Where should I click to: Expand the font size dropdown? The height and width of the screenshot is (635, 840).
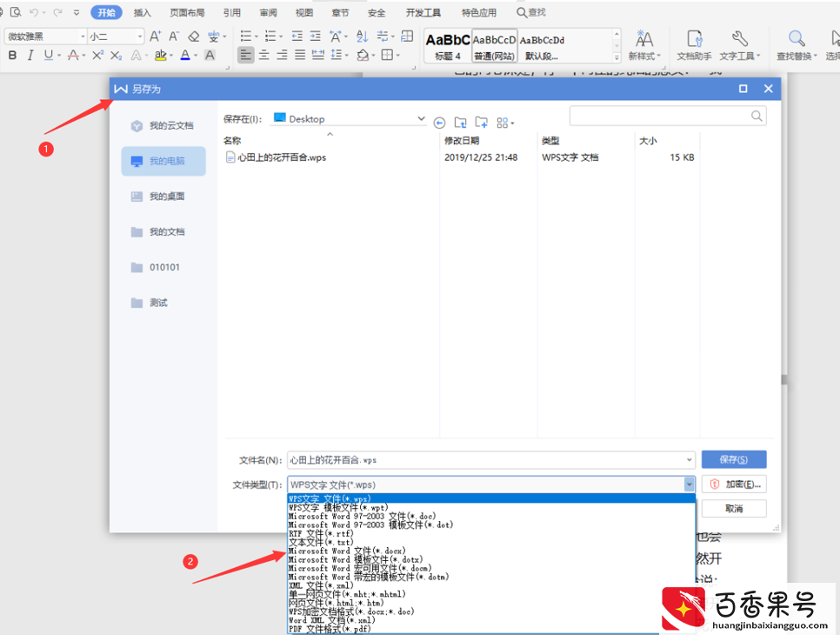pyautogui.click(x=140, y=37)
